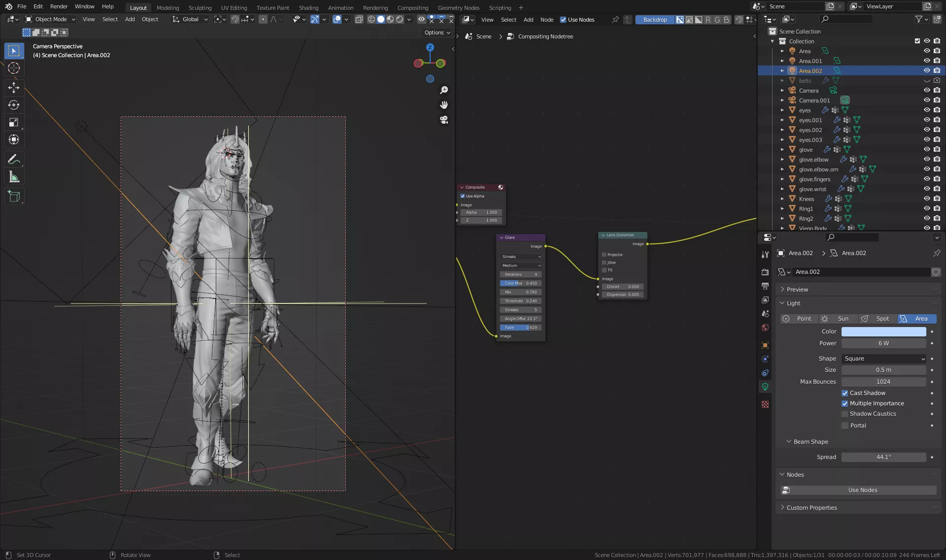
Task: Click the Add Cube tool icon
Action: pos(14,196)
